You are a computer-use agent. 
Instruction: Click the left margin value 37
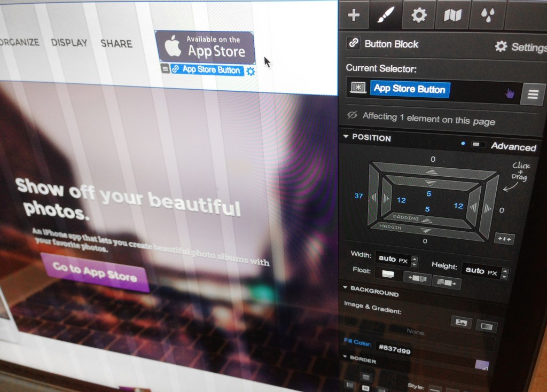358,195
